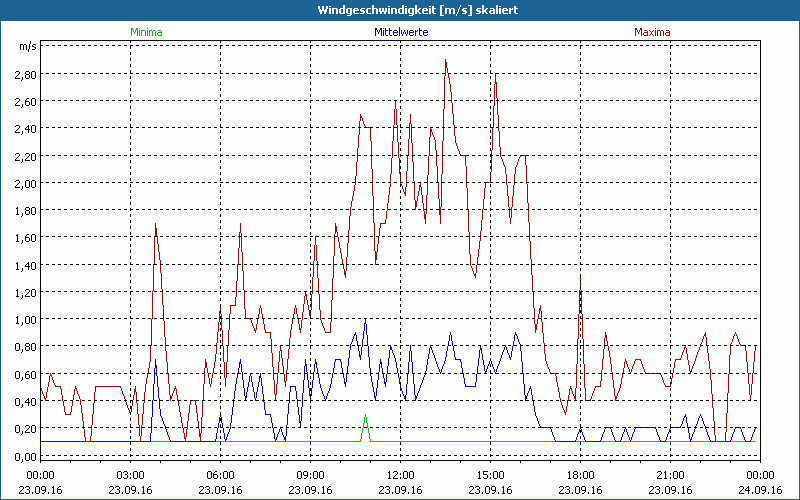The image size is (800, 500).
Task: Click the 0,00 y-axis tick label
Action: (x=26, y=456)
